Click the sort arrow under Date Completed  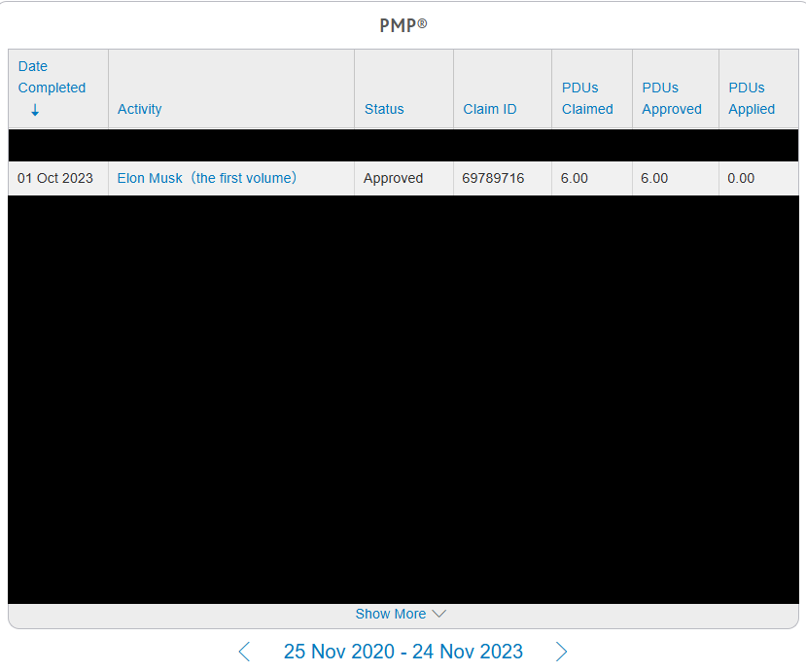35,110
